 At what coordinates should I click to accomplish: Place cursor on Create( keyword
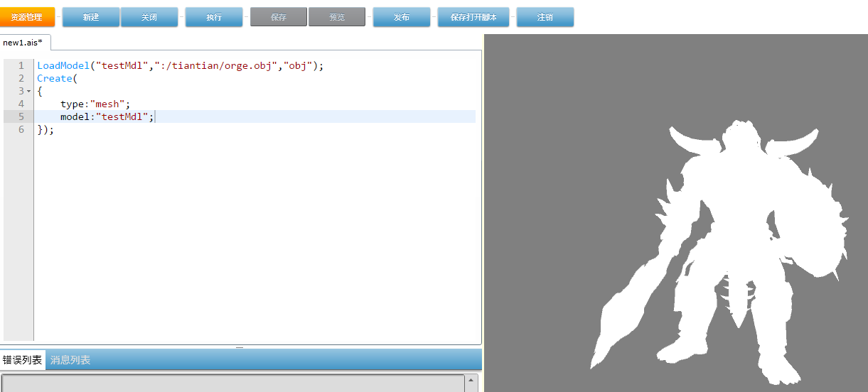click(57, 78)
